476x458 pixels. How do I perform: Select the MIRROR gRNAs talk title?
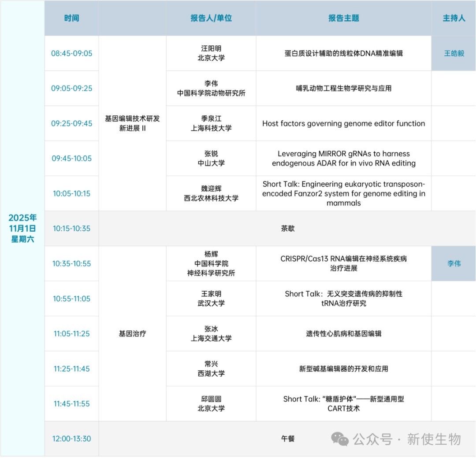(x=343, y=159)
